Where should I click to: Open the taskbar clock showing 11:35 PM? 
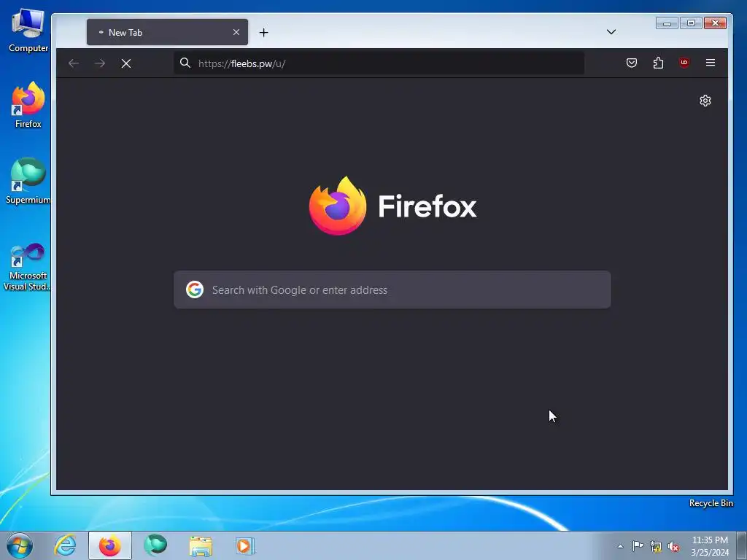tap(710, 546)
